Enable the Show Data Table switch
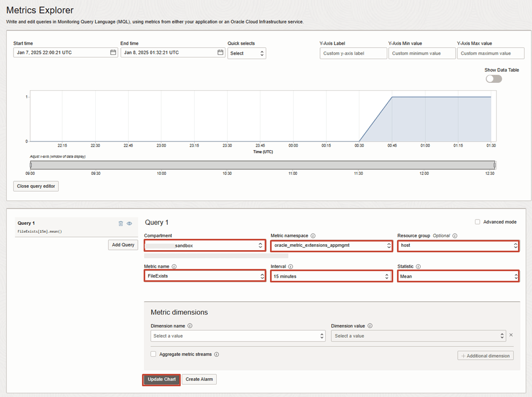This screenshot has width=532, height=397. [x=493, y=79]
